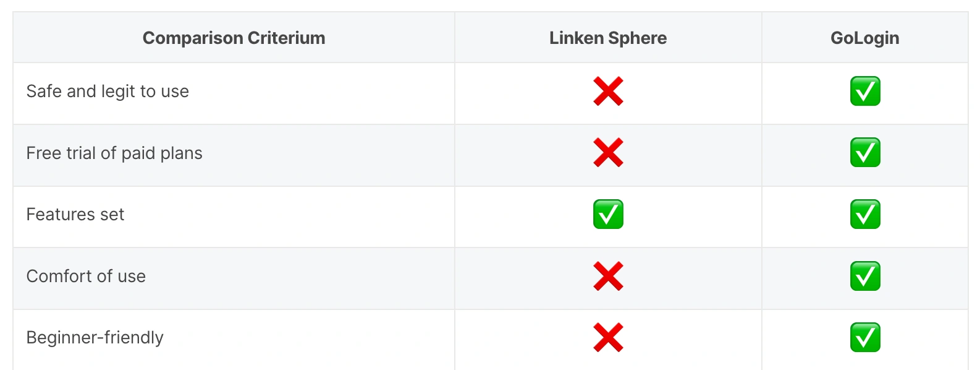Select the 'Safe and legit to use' text
The image size is (980, 370).
(x=108, y=92)
